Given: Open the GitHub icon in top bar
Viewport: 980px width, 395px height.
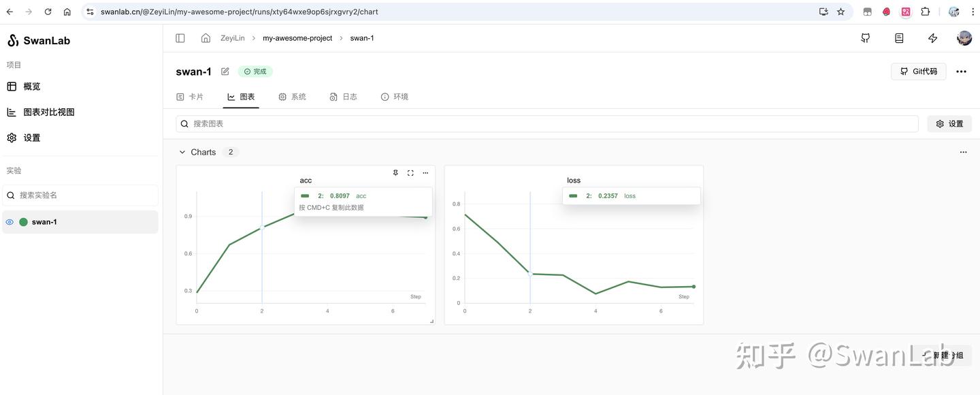Looking at the screenshot, I should coord(866,38).
